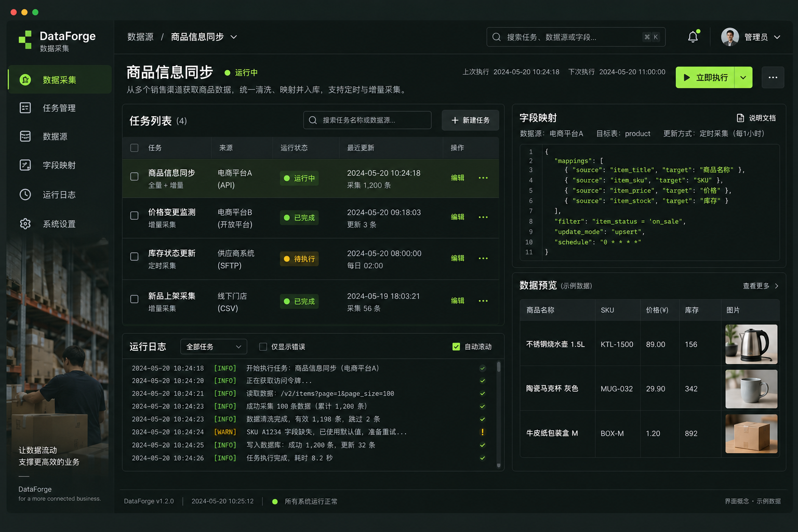Click the 系统设置 gear icon
The height and width of the screenshot is (532, 798).
(25, 224)
